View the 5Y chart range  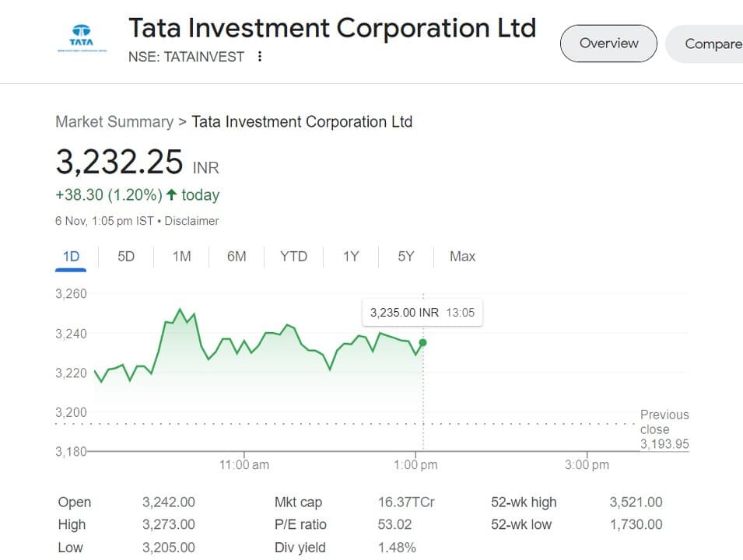406,257
